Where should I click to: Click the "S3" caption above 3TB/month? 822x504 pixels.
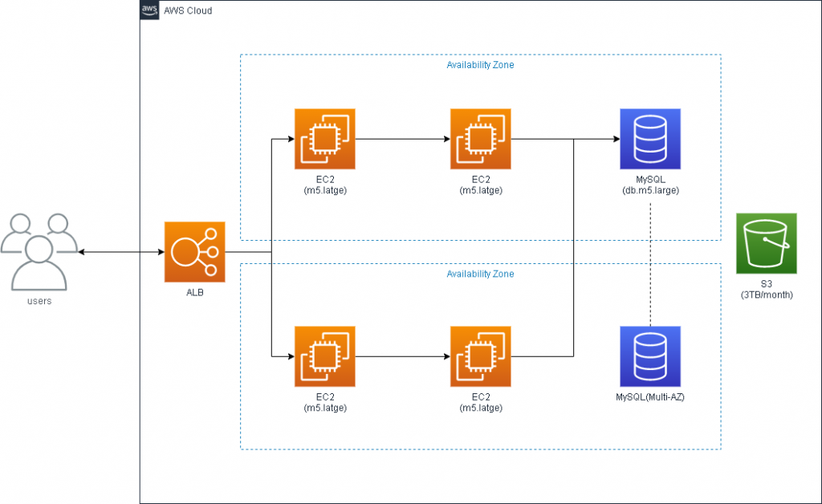pos(767,284)
